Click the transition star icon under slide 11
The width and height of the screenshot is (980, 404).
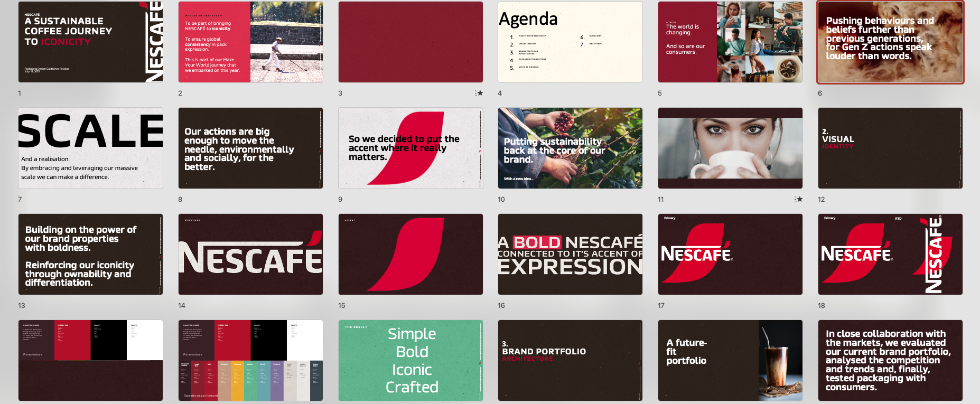pyautogui.click(x=799, y=199)
